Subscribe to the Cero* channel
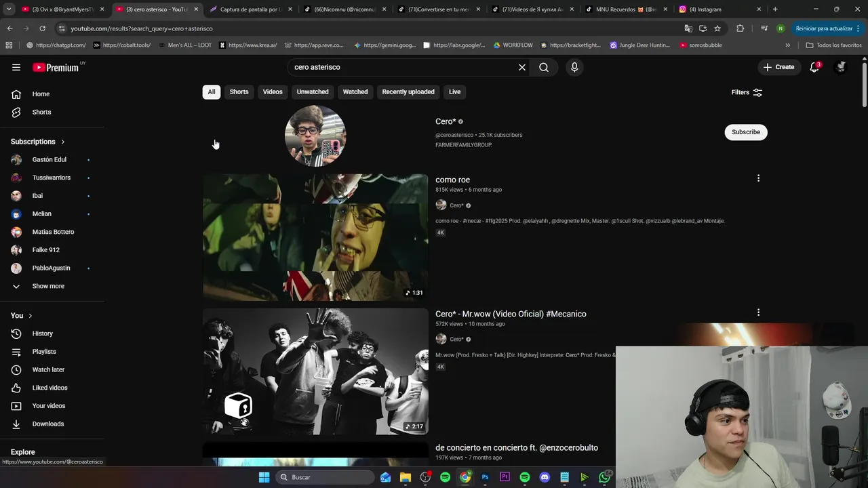The width and height of the screenshot is (868, 488). 746,132
